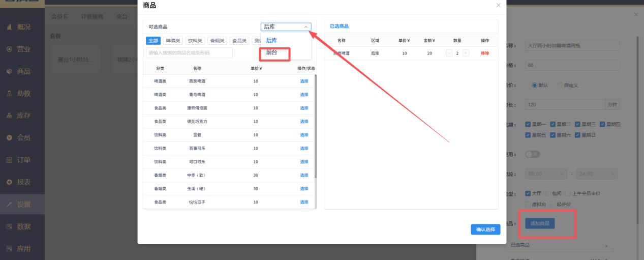Open 会员卡 tab in background page

click(60, 16)
